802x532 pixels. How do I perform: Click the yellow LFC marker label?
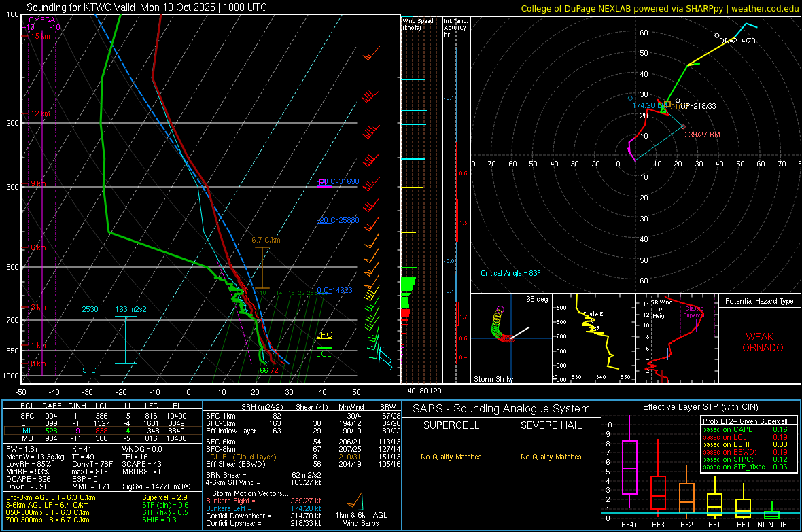click(324, 334)
